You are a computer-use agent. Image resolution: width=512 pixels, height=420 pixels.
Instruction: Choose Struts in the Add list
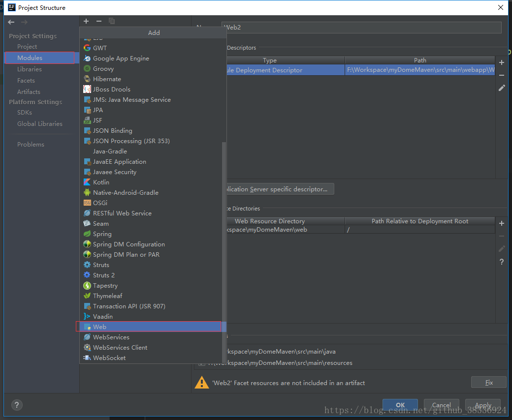click(x=150, y=265)
